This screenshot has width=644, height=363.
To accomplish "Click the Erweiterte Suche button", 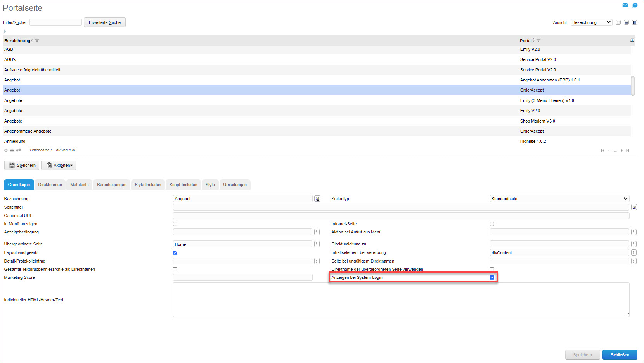I will tap(105, 22).
